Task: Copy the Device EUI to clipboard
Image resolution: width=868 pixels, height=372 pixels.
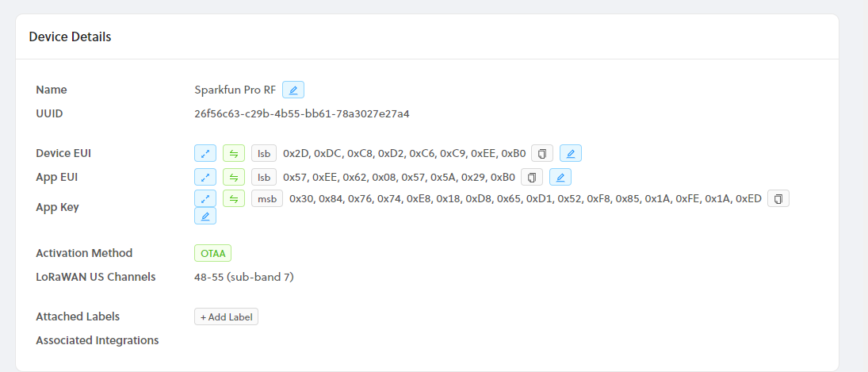Action: 542,153
